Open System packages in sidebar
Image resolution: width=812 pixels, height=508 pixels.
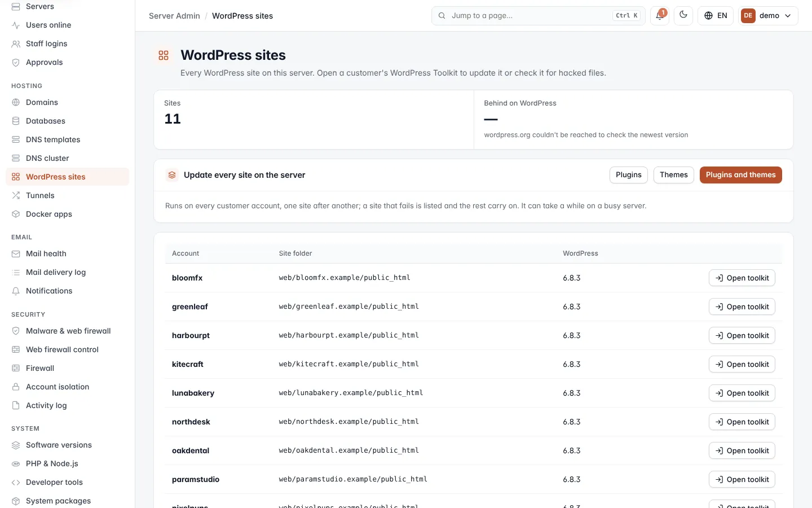[x=68, y=501]
